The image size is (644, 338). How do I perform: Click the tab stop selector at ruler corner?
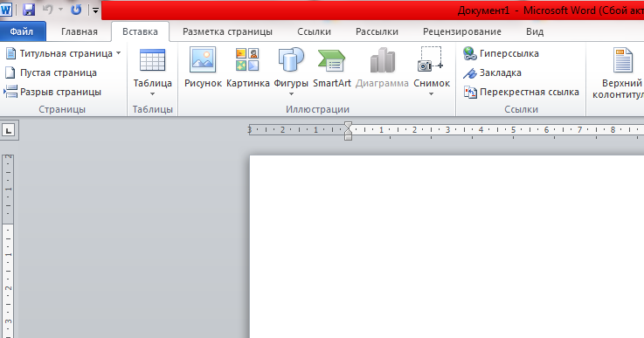(x=9, y=131)
